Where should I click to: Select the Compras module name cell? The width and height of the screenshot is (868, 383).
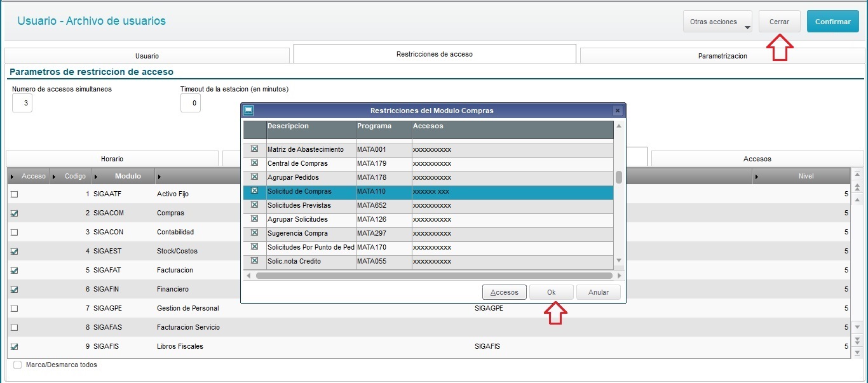170,213
